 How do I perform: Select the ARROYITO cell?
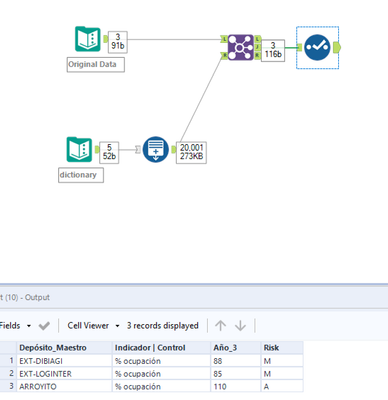64,386
